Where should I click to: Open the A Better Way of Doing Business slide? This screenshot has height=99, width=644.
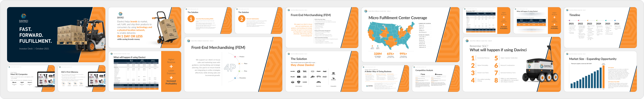click(385, 78)
